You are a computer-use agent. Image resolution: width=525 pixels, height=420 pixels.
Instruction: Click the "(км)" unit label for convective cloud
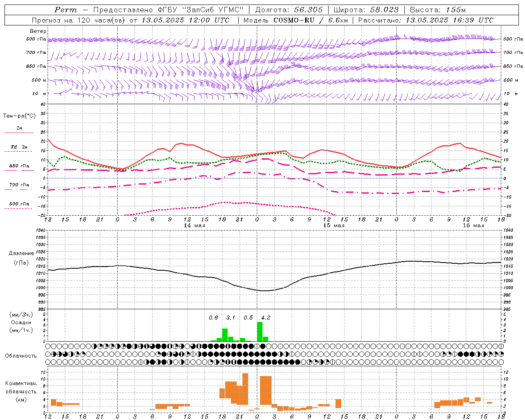(21, 400)
